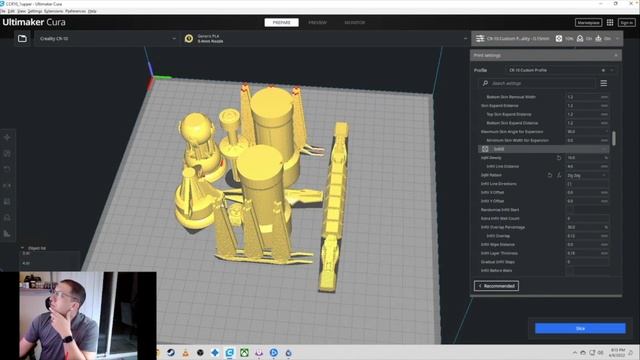Image resolution: width=640 pixels, height=360 pixels.
Task: Click the settings list scrollbar thumb
Action: tap(614, 138)
